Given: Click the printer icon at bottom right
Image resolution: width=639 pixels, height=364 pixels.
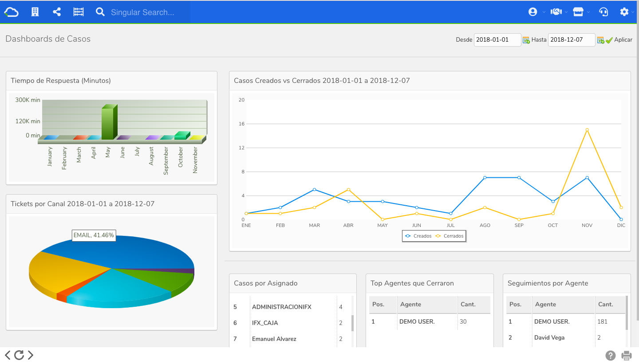Looking at the screenshot, I should pyautogui.click(x=627, y=355).
